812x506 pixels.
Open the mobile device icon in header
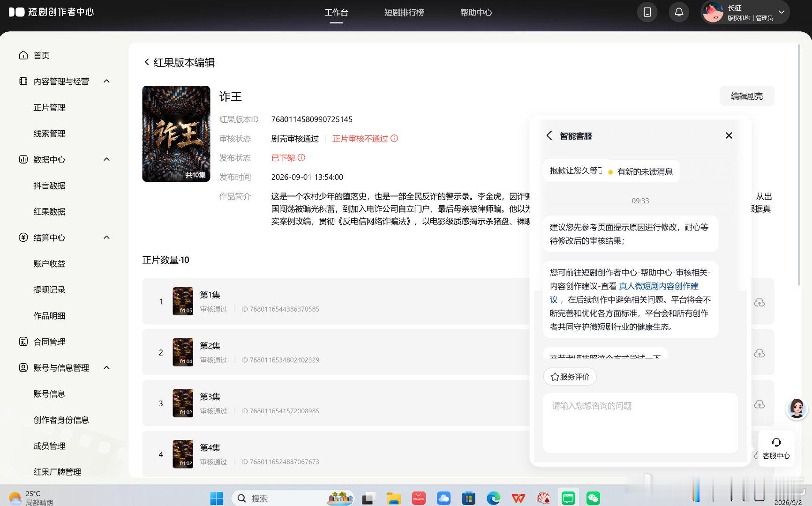tap(647, 12)
